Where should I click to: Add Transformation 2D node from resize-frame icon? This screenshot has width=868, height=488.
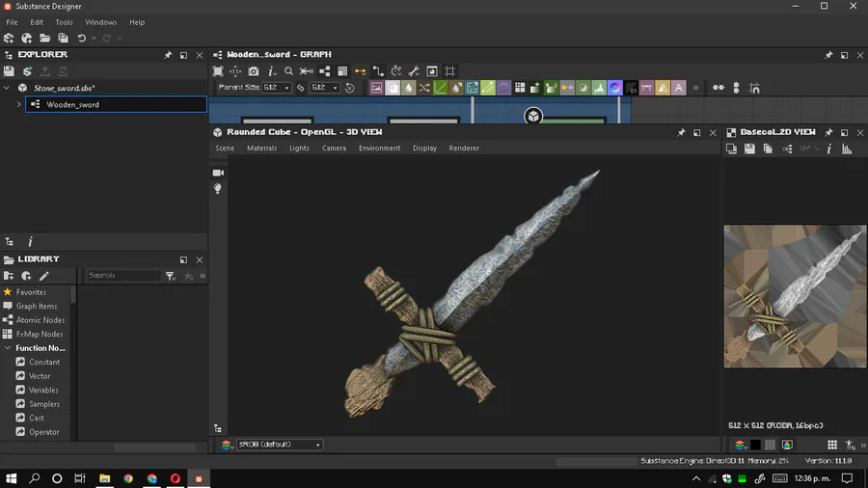click(473, 88)
